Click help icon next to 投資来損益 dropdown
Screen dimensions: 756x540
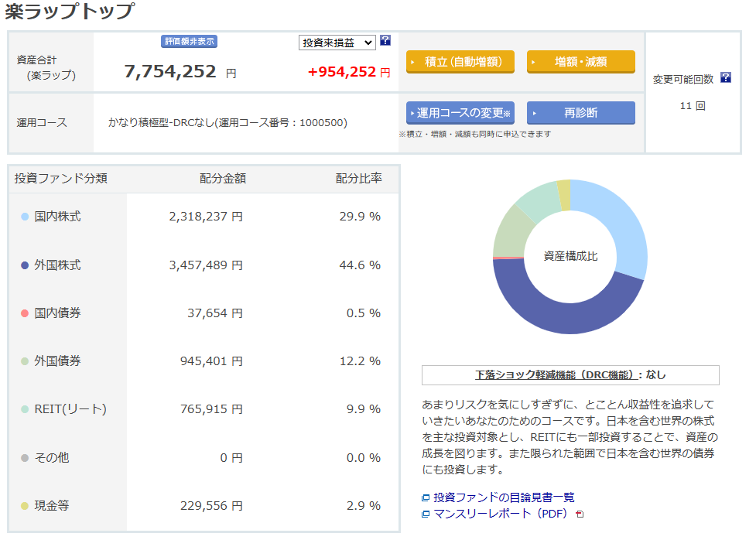pos(385,41)
